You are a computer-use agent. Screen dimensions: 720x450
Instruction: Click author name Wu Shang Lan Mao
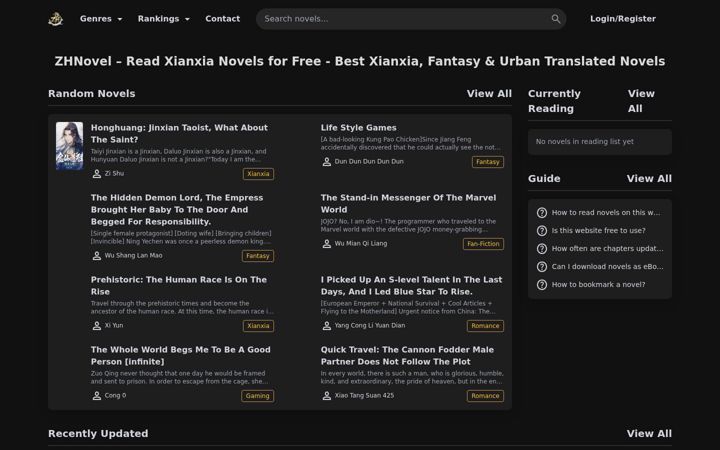pos(133,256)
